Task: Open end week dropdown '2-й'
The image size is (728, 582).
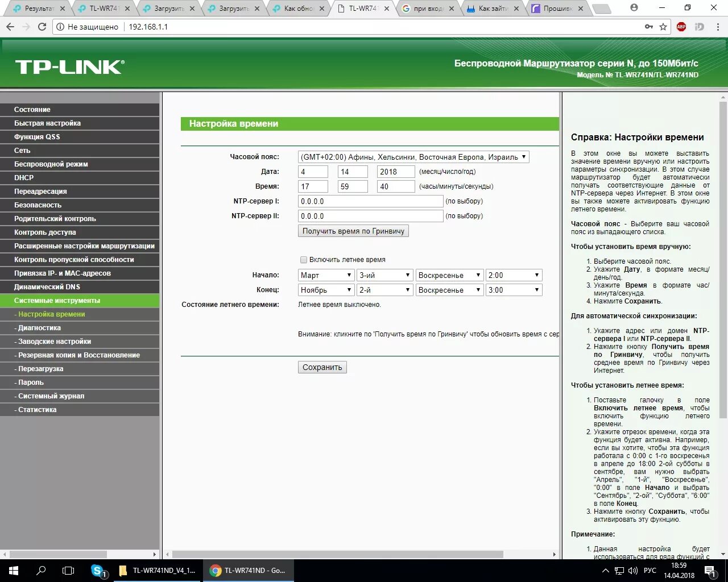Action: pos(385,290)
